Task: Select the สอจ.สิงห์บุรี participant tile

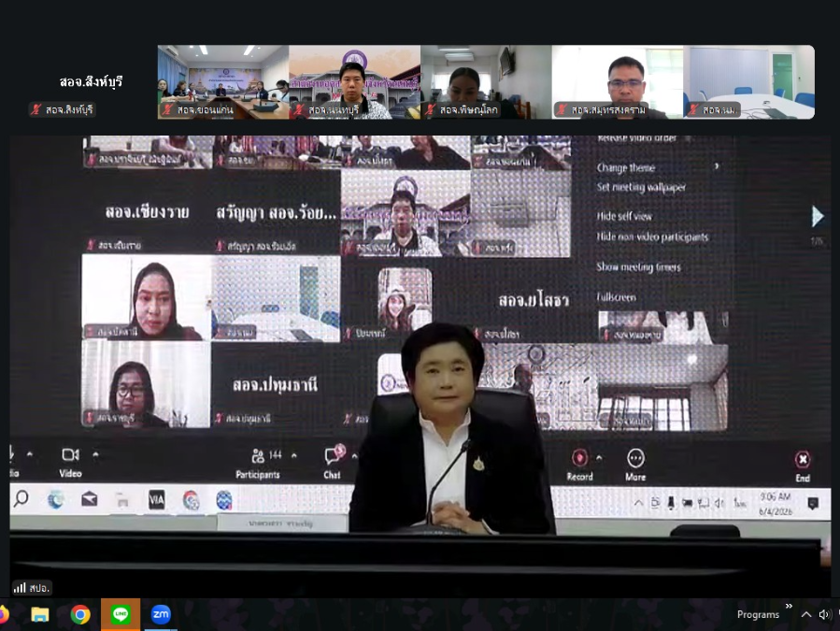Action: click(x=91, y=82)
